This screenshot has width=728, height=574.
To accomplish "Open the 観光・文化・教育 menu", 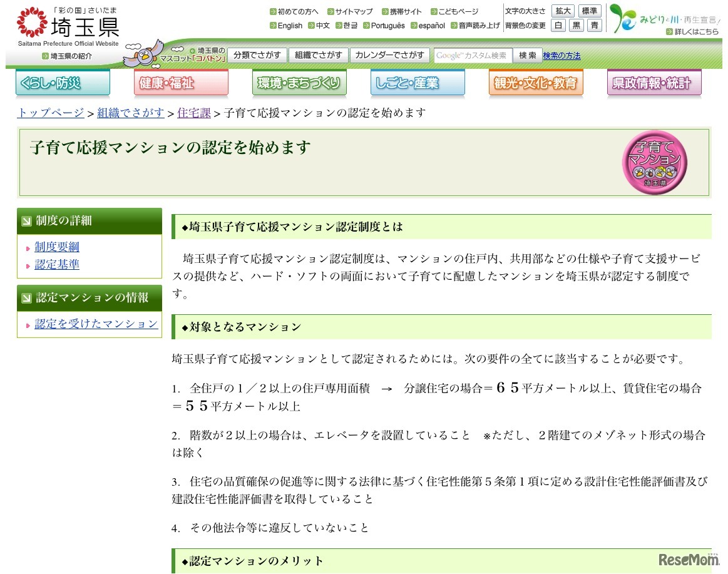I will point(536,83).
